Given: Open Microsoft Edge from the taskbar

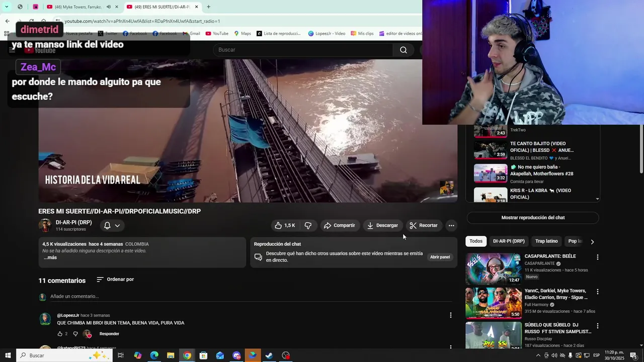Looking at the screenshot, I should [x=154, y=355].
